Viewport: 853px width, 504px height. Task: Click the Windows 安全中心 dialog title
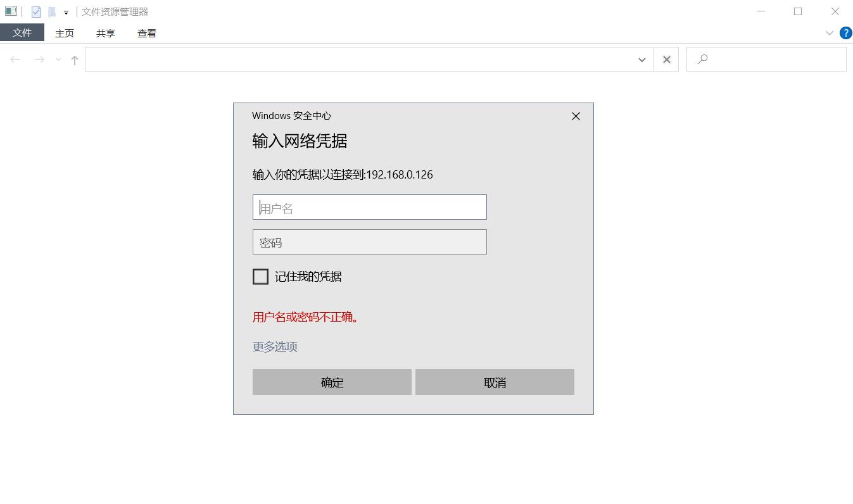(x=291, y=116)
